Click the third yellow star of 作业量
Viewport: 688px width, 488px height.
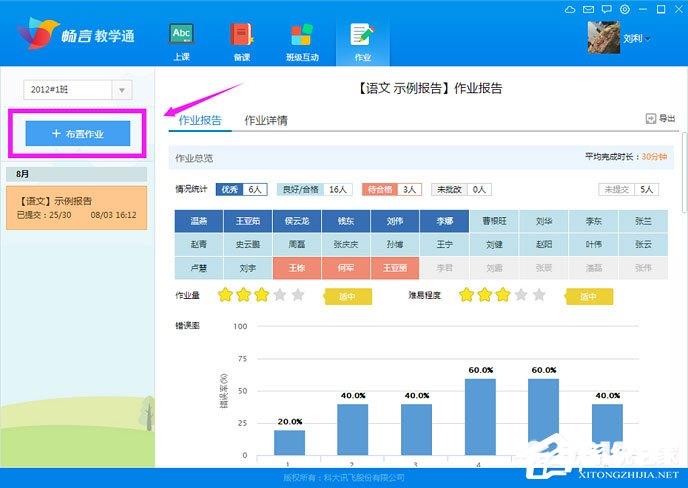(262, 294)
